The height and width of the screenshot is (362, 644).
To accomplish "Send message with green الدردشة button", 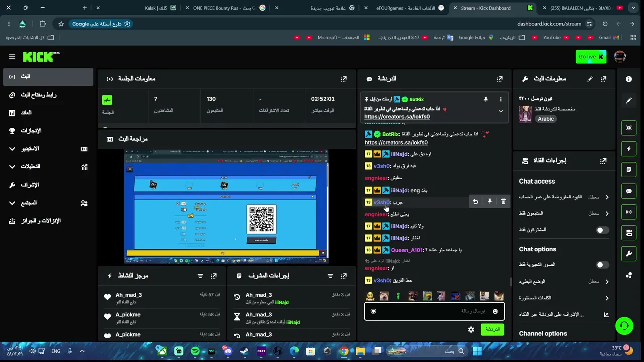I will [492, 330].
